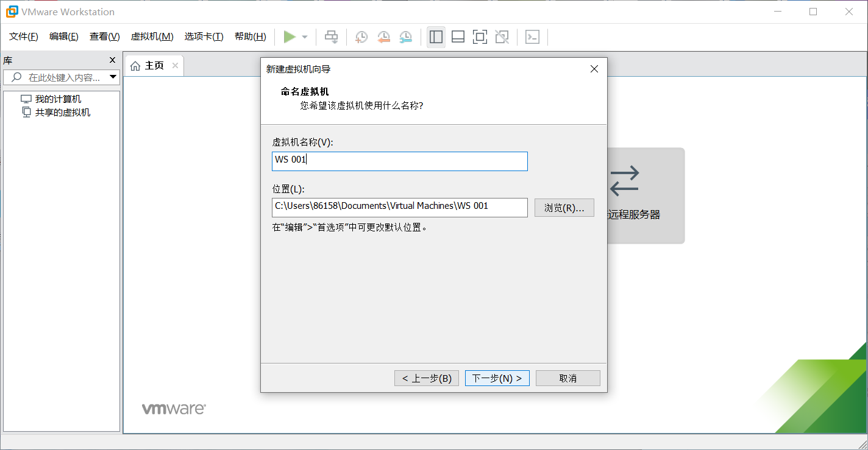Click the home icon on 主页 tab
The width and height of the screenshot is (868, 450).
135,66
